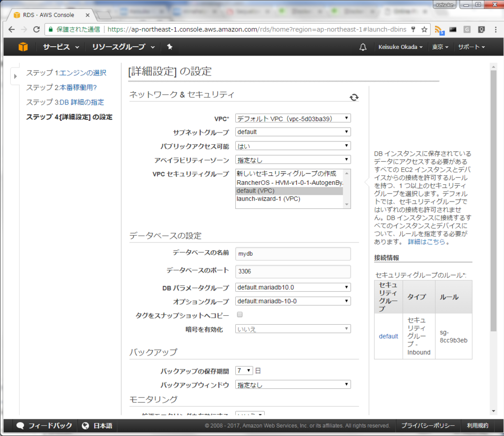
Task: Click step 4 詳細設定 current step
Action: (69, 117)
